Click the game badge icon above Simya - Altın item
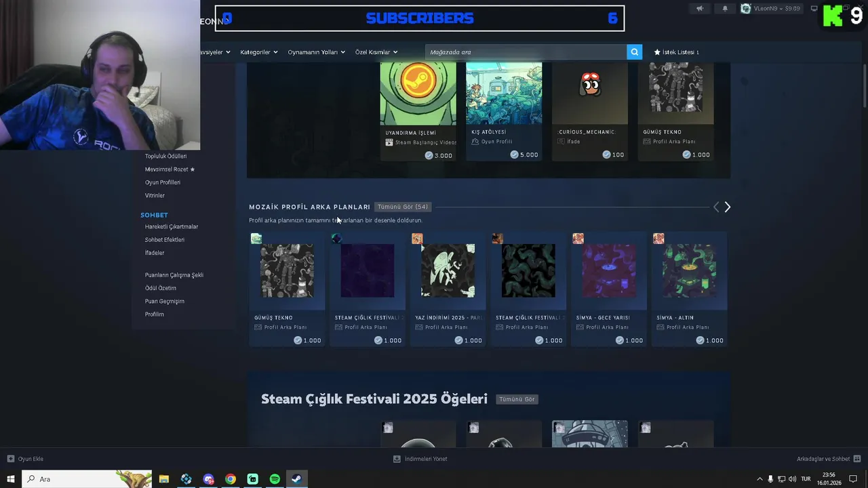Viewport: 868px width, 488px height. (x=658, y=239)
